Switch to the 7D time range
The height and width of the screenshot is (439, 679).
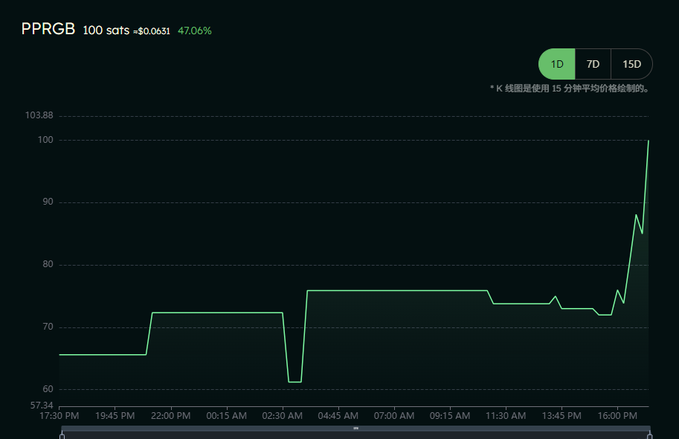(x=593, y=64)
